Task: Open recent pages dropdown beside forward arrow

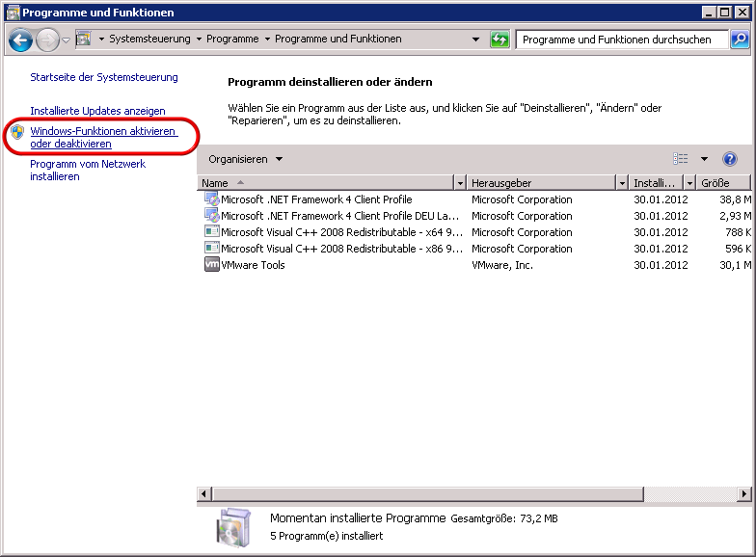Action: 66,40
